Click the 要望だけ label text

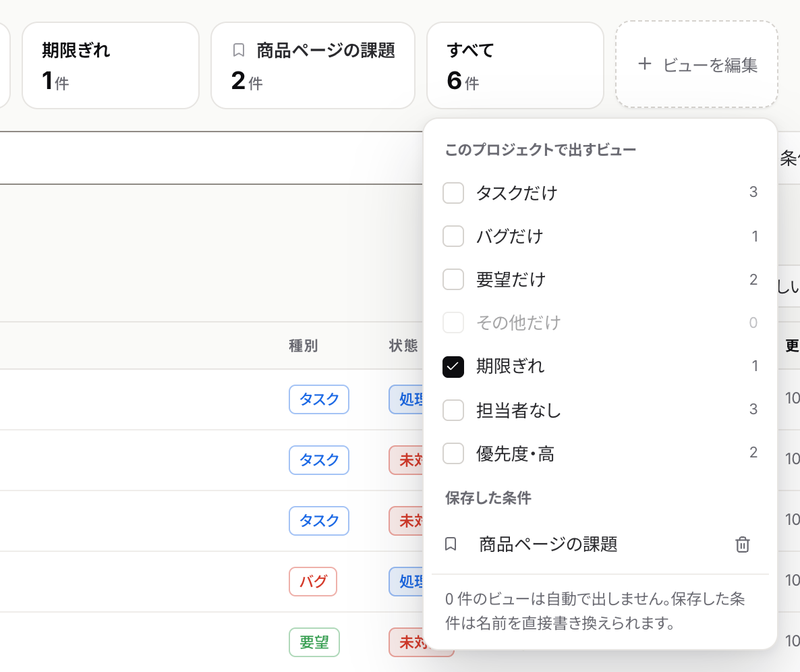click(x=511, y=279)
